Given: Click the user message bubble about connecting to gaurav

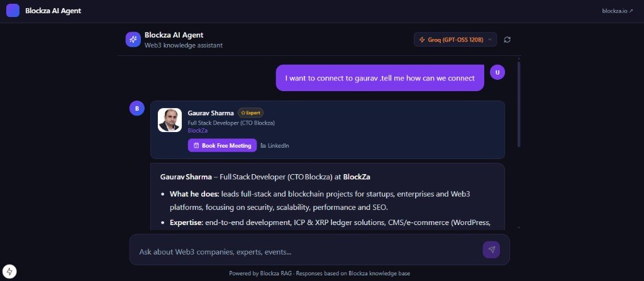Looking at the screenshot, I should tap(380, 78).
